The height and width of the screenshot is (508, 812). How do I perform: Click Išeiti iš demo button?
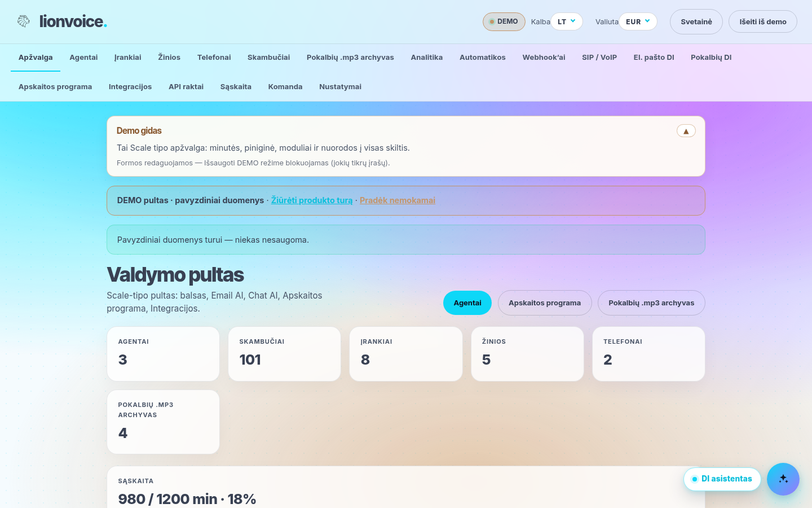pyautogui.click(x=763, y=22)
